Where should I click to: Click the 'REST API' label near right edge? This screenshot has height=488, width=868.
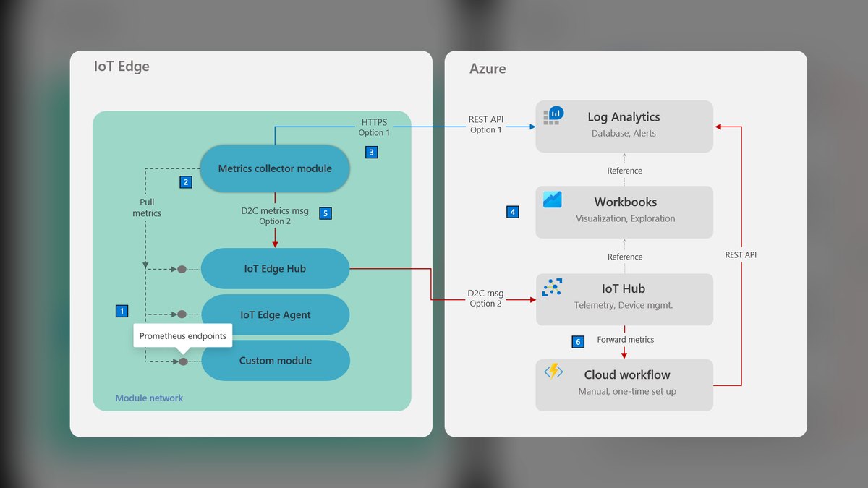coord(741,255)
